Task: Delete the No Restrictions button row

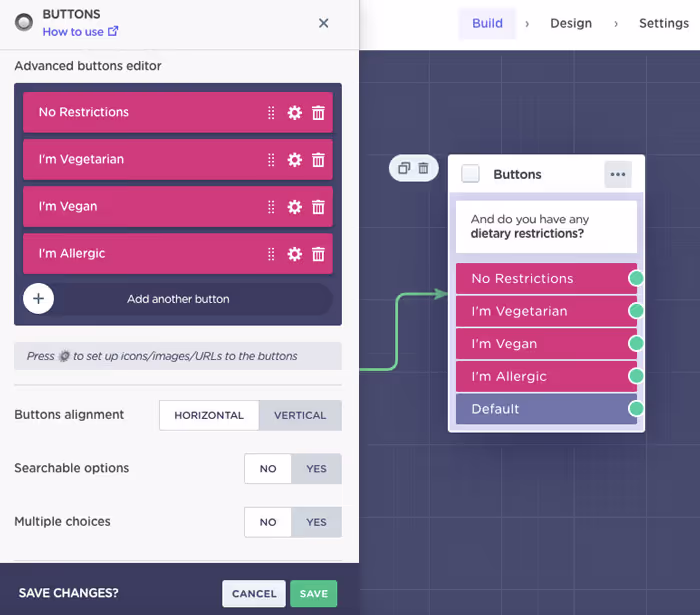Action: [x=318, y=112]
